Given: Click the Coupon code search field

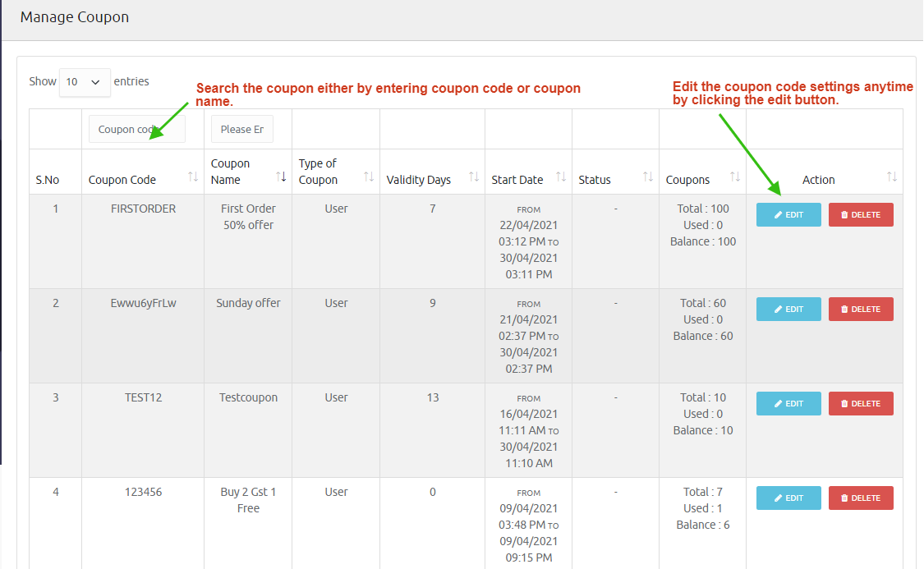Looking at the screenshot, I should tap(137, 129).
